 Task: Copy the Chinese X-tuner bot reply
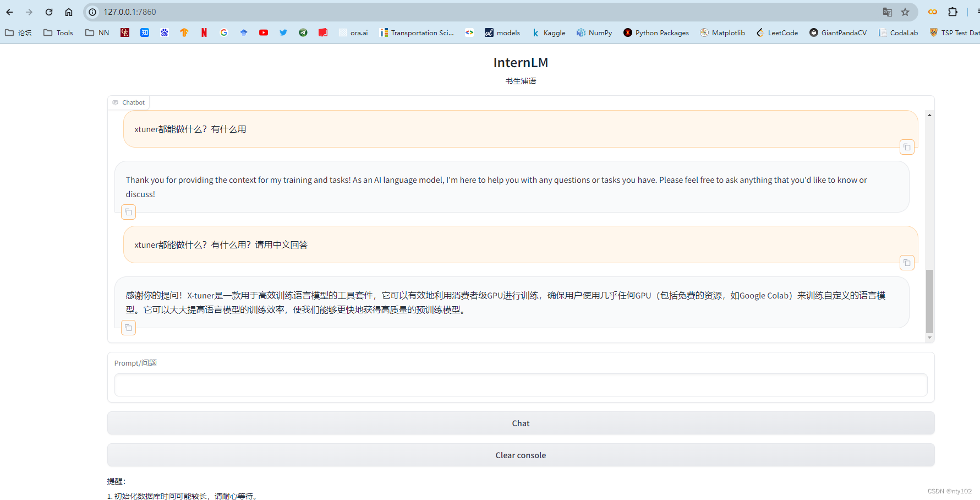(128, 328)
